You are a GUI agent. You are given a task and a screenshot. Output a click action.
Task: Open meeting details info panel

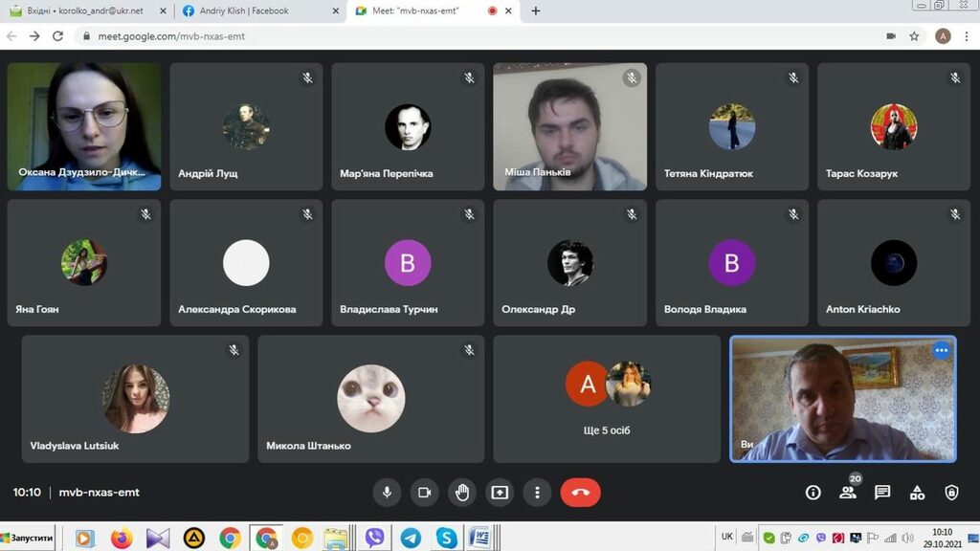coord(813,493)
